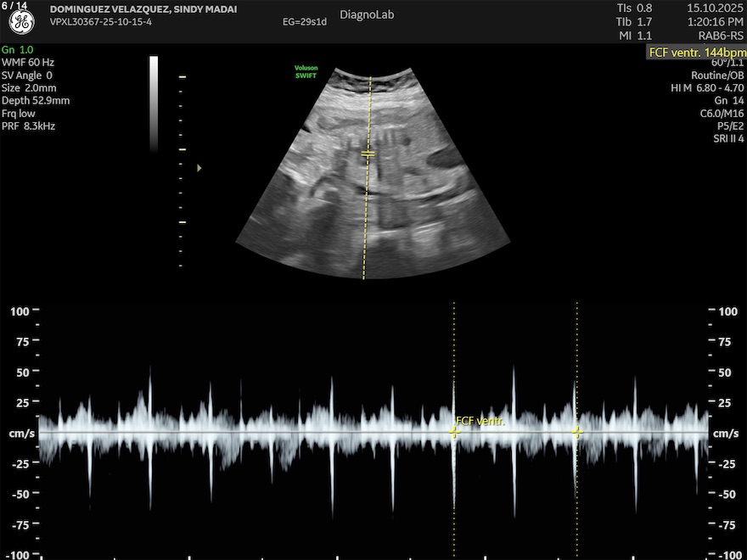
Task: Click the DiagnoLab institution name
Action: point(367,15)
